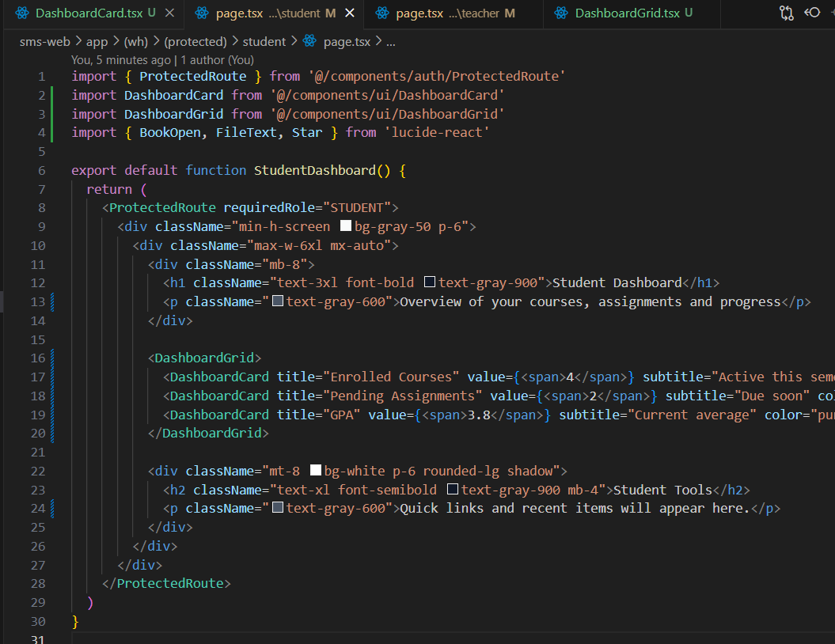Screen dimensions: 835x644
Task: Click the React icon in the breadcrumb
Action: pos(309,41)
